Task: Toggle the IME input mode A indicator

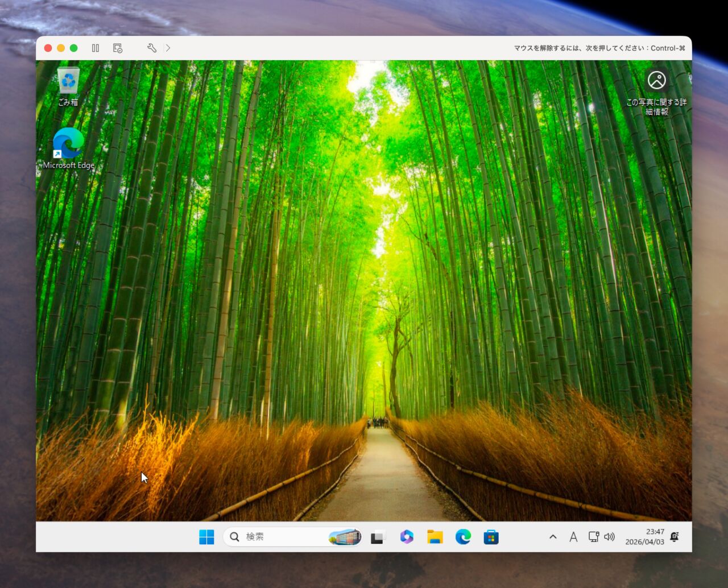Action: point(573,537)
